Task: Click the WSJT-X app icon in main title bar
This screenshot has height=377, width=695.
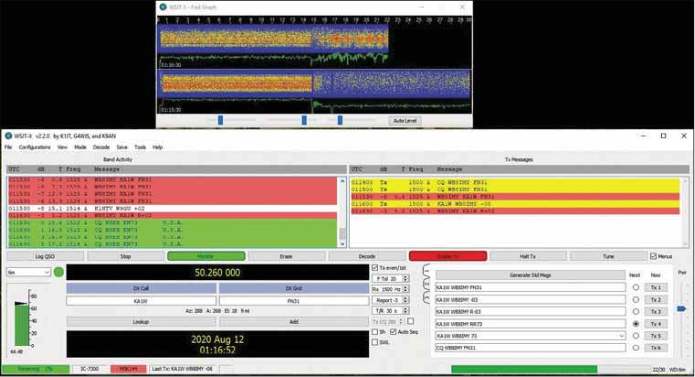Action: 8,136
